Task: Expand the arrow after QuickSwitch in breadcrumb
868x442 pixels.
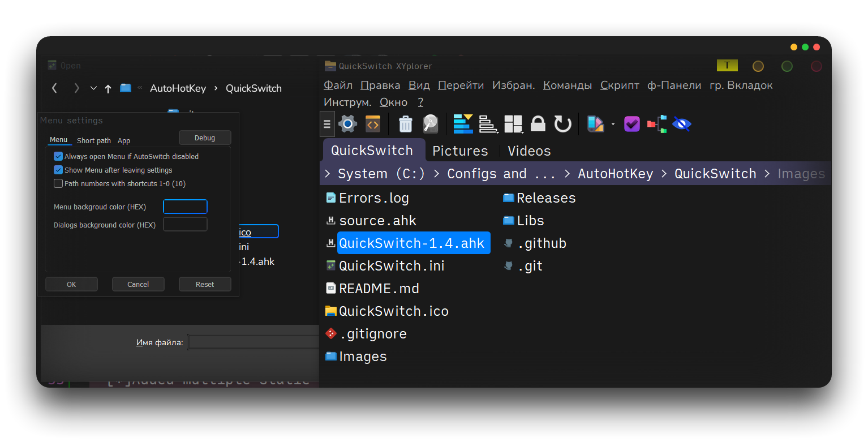Action: 767,174
